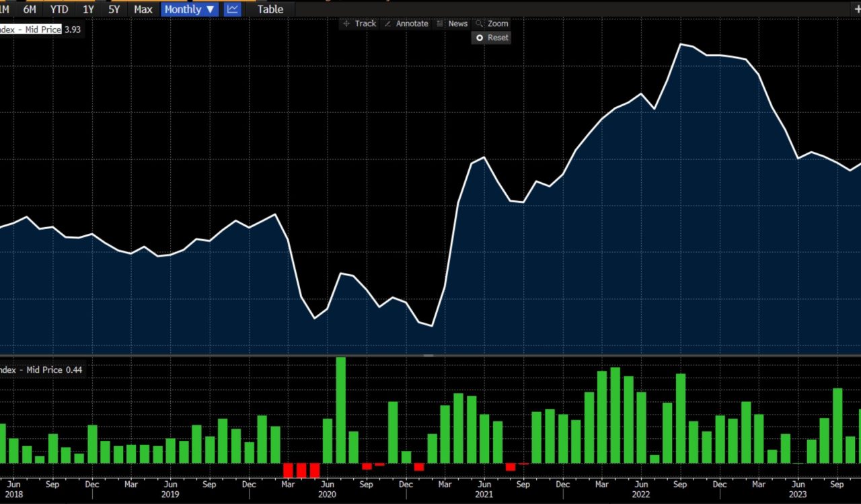This screenshot has width=861, height=504.
Task: Click the plus icon at top-right edge
Action: click(x=857, y=9)
